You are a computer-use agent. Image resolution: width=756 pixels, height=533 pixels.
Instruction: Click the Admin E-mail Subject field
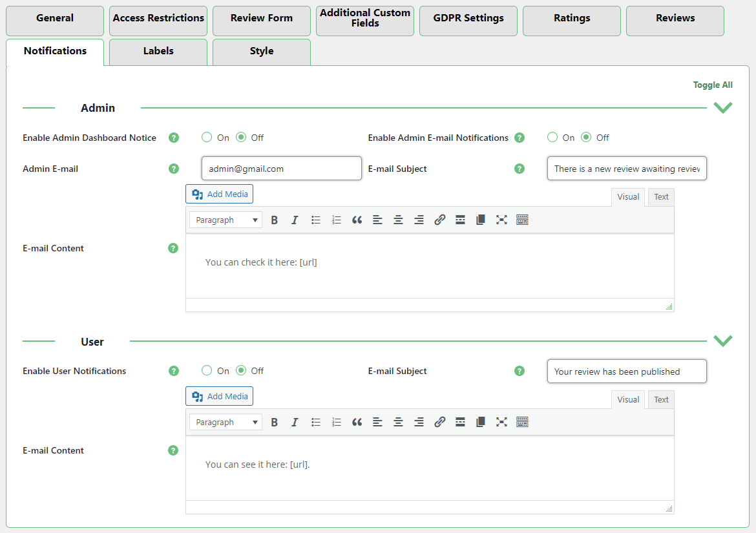[x=627, y=168]
